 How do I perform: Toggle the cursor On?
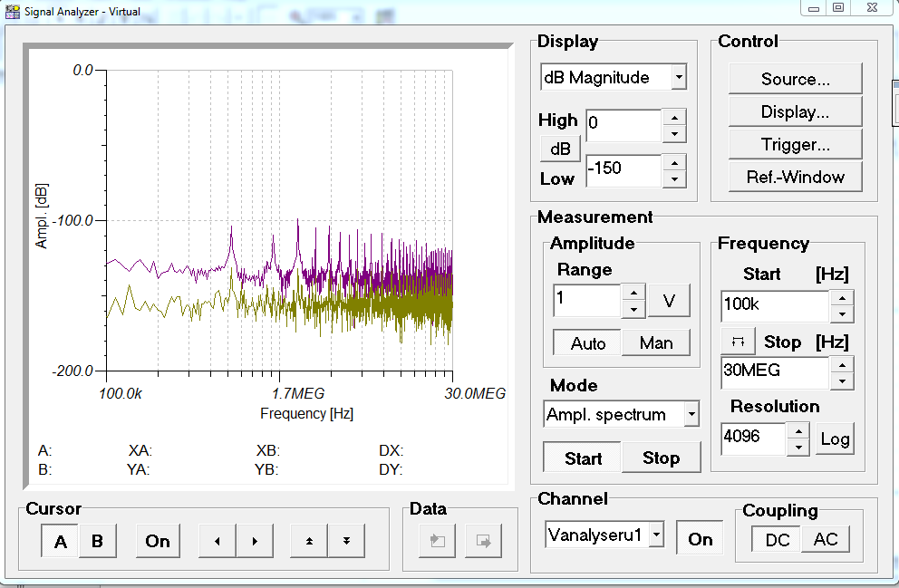(x=157, y=541)
